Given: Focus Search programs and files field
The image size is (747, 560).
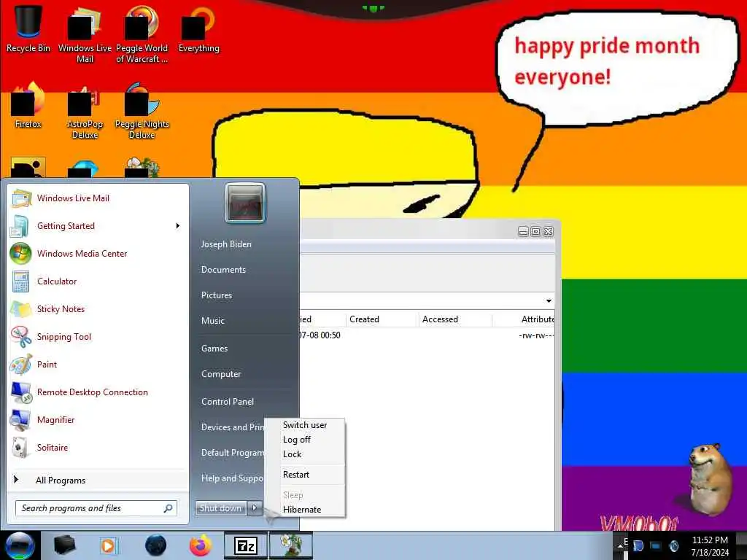Looking at the screenshot, I should tap(96, 508).
